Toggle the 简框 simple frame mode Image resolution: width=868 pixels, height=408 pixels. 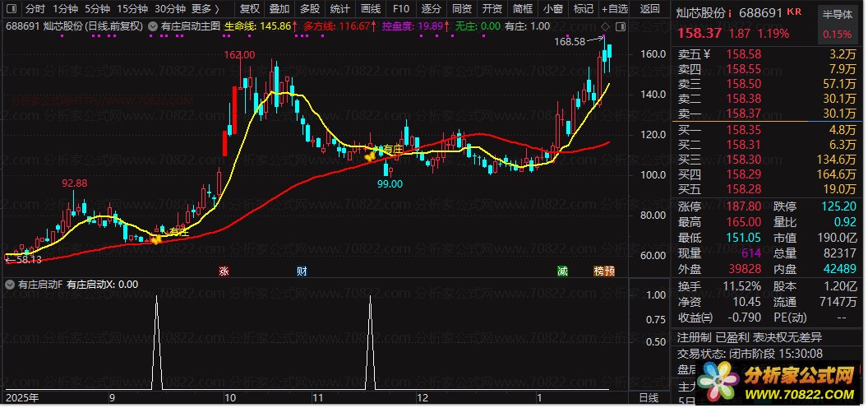point(523,9)
